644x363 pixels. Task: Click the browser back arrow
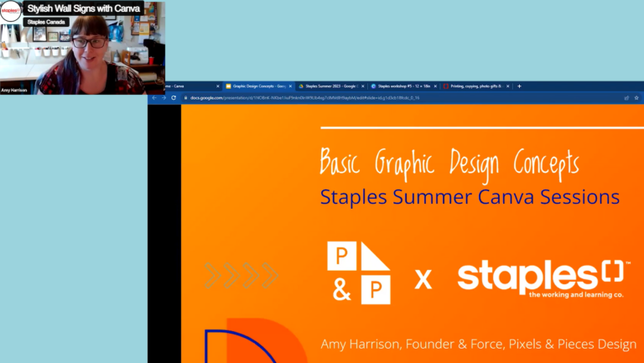coord(154,97)
